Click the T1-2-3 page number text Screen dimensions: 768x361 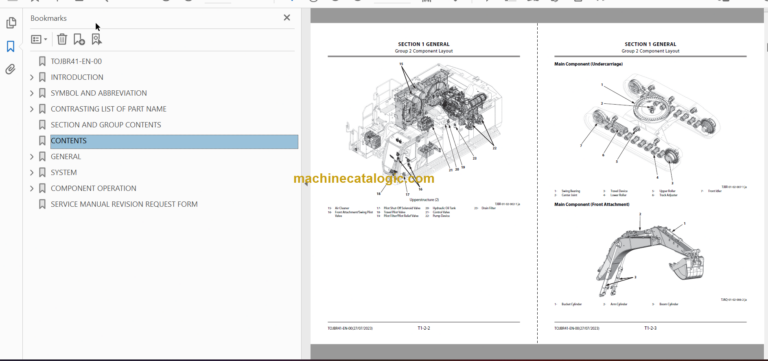pyautogui.click(x=650, y=328)
